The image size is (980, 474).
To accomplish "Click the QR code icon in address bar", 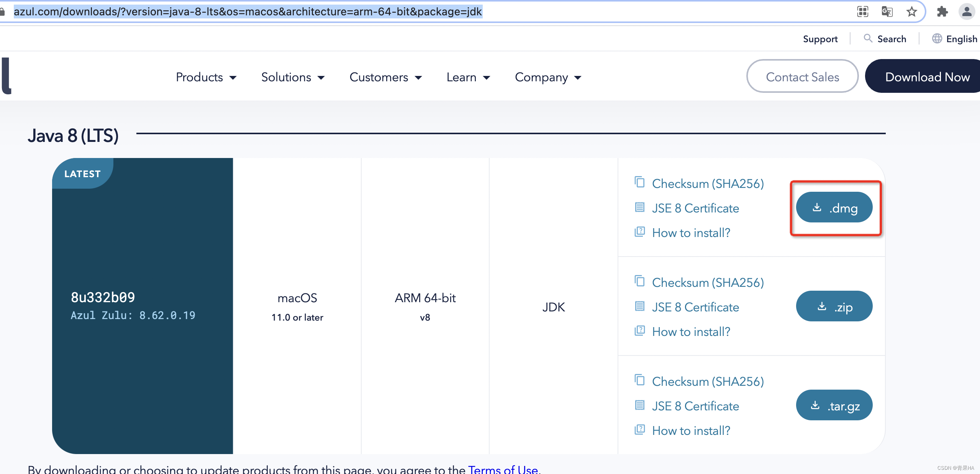I will (x=862, y=12).
